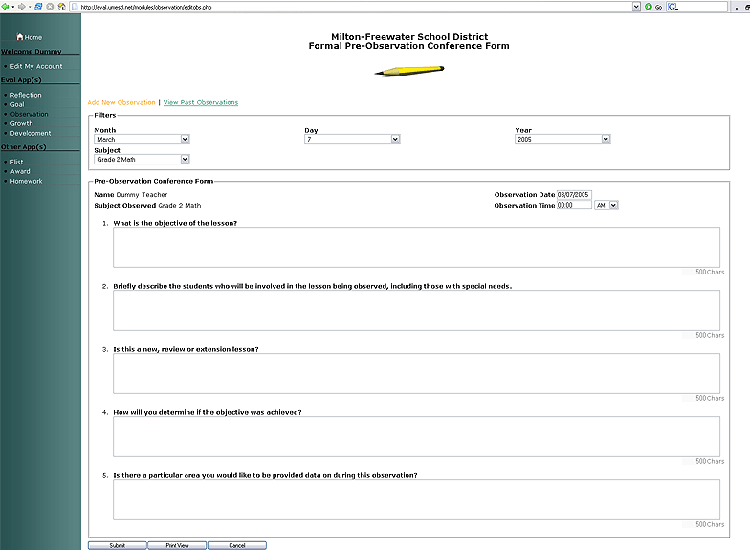Open the Forward history dropdown arrow
750x550 pixels.
(x=30, y=7)
